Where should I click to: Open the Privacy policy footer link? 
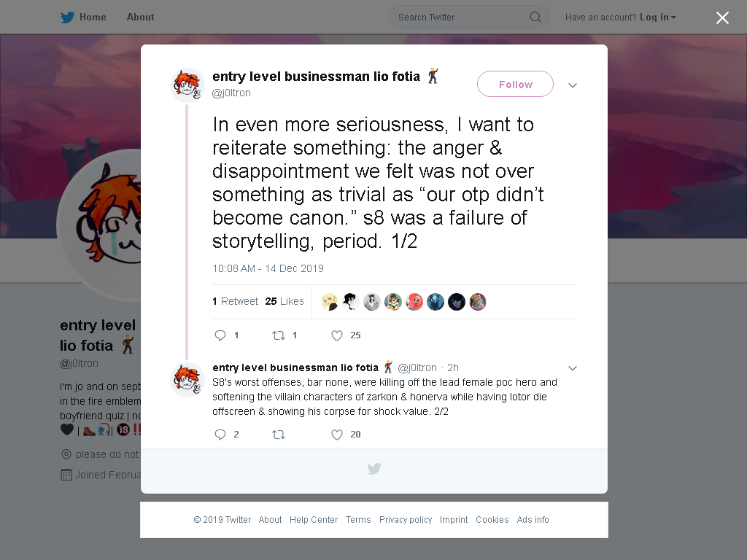tap(406, 519)
